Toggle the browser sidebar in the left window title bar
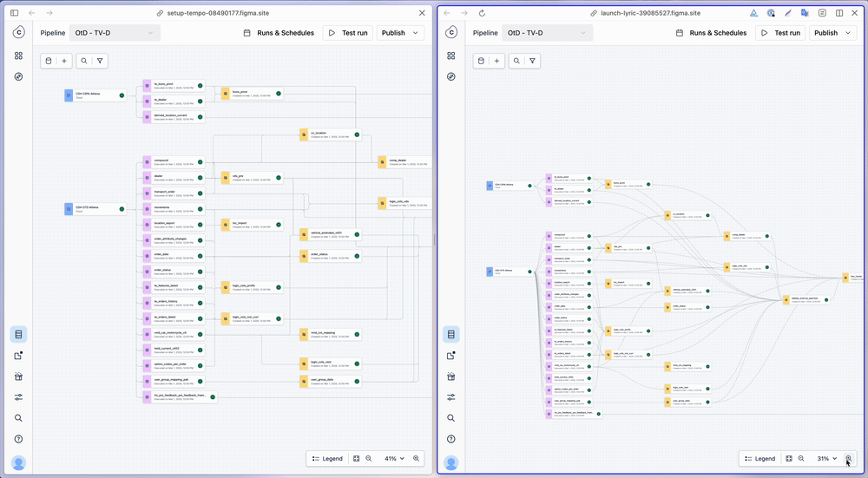The width and height of the screenshot is (868, 478). (x=11, y=13)
